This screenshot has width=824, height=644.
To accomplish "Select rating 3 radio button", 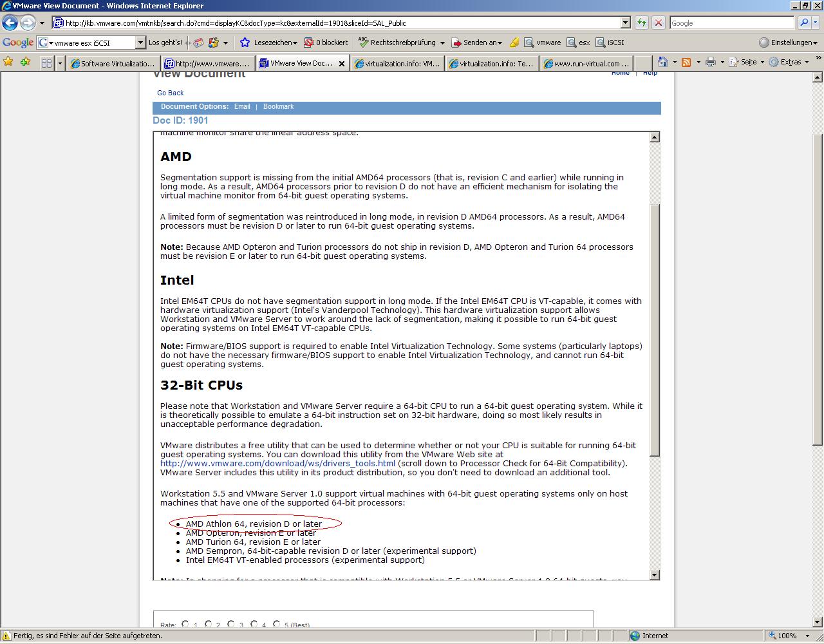I will (230, 624).
